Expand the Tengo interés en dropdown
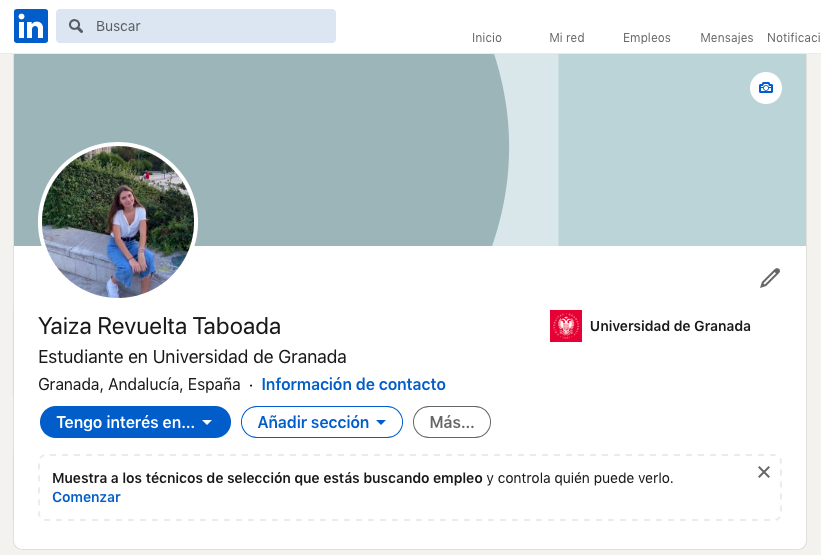This screenshot has height=555, width=821. pyautogui.click(x=135, y=422)
